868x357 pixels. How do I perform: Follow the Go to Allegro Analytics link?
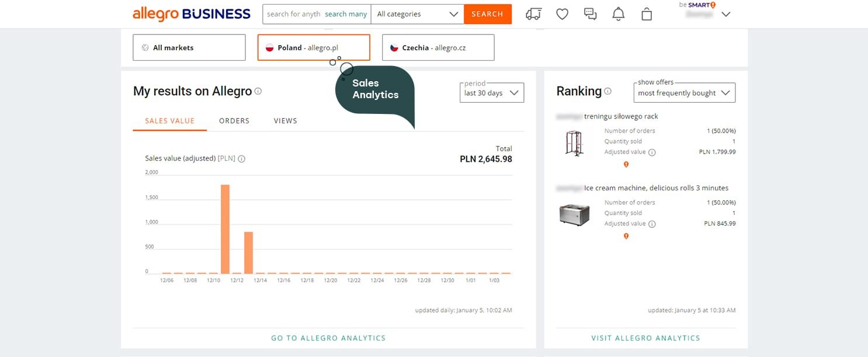[328, 338]
